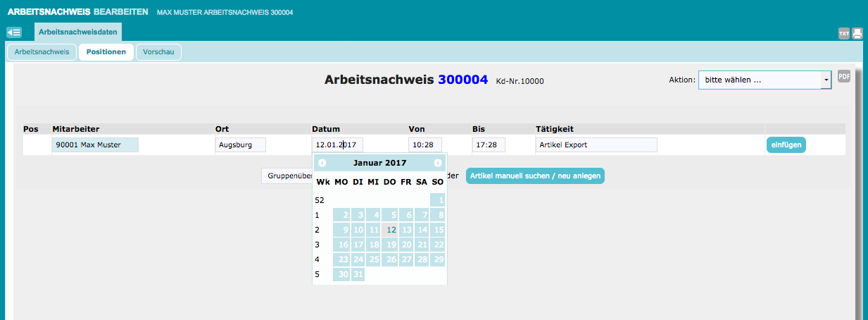This screenshot has height=320, width=868.
Task: Click the einfügen button
Action: pos(786,144)
